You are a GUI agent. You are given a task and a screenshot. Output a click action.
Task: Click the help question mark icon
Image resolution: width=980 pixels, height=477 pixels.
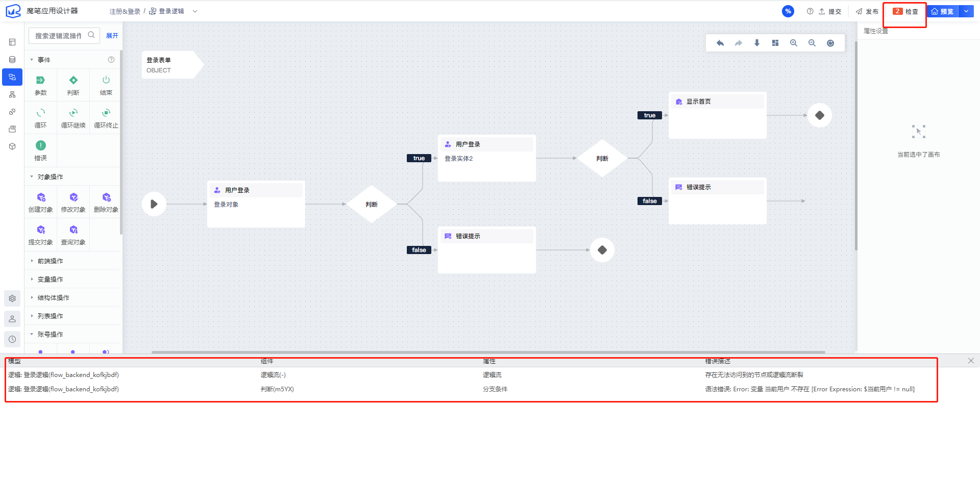[810, 11]
